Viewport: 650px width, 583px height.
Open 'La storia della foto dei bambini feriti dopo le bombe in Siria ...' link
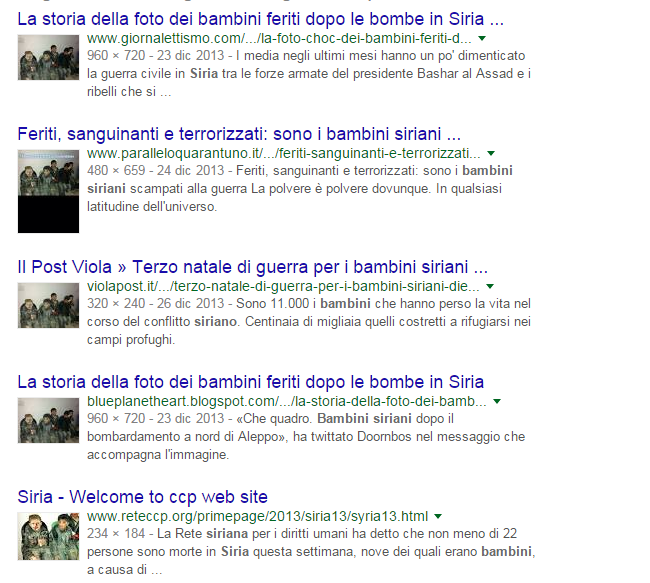point(260,19)
